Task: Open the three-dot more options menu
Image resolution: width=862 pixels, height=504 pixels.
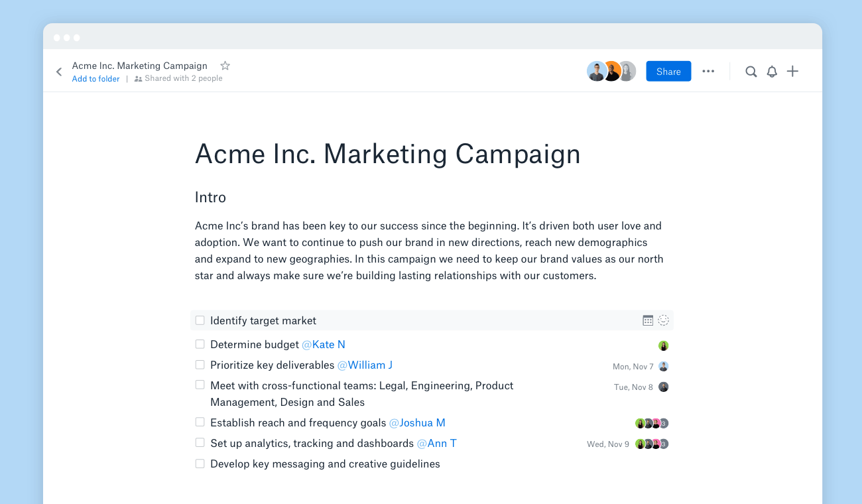Action: point(708,72)
